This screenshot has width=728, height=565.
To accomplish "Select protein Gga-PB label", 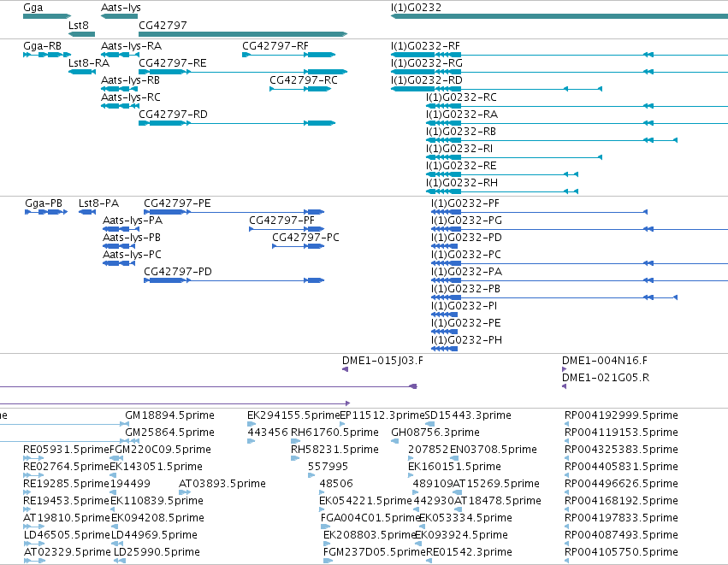I will click(x=44, y=203).
